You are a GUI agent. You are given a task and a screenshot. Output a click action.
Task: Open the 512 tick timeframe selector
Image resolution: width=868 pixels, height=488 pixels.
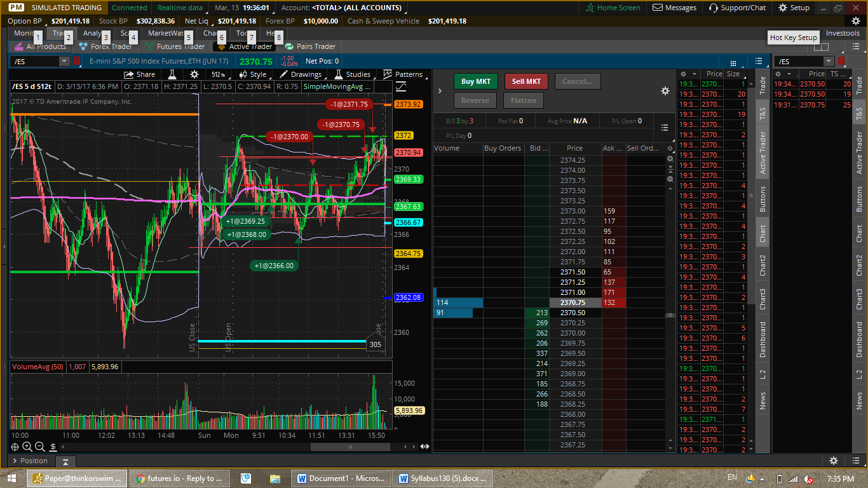coord(218,74)
